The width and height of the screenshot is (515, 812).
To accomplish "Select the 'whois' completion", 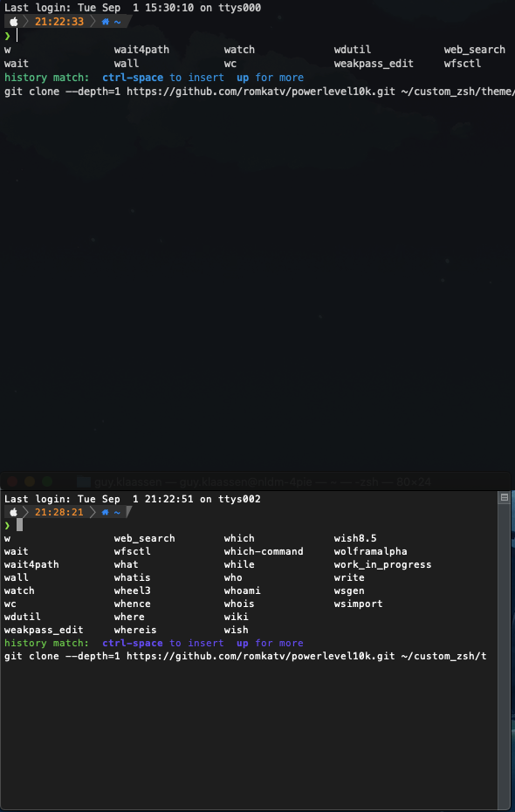I will [239, 604].
